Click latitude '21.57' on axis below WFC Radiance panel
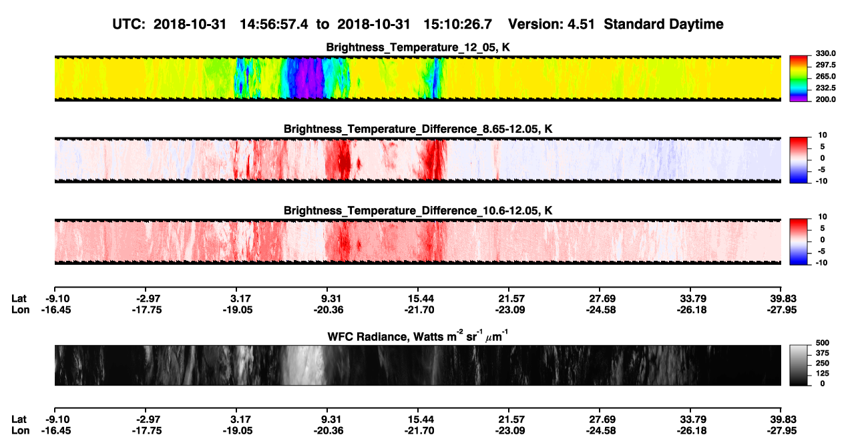The width and height of the screenshot is (868, 445). pos(511,419)
